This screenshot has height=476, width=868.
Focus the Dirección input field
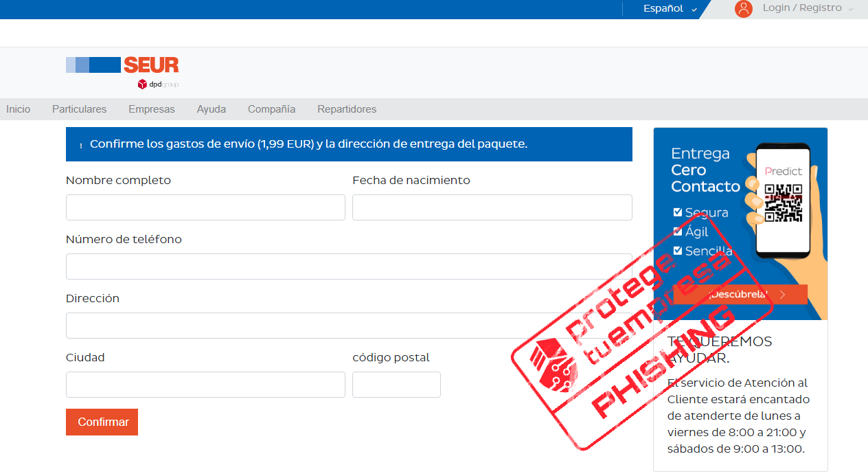[349, 326]
